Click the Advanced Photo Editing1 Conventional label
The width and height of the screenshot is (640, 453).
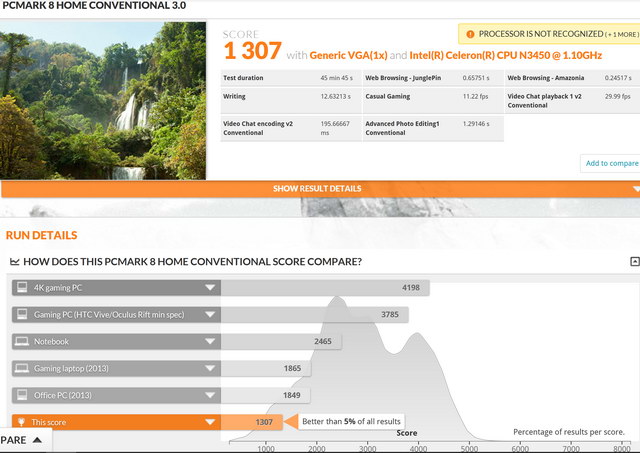(402, 128)
